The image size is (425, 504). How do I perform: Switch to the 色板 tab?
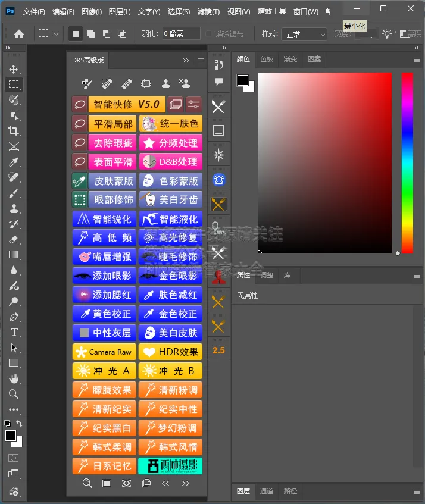(x=267, y=59)
